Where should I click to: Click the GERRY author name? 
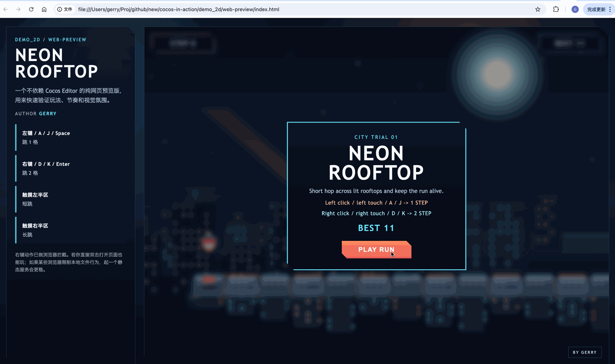point(48,113)
